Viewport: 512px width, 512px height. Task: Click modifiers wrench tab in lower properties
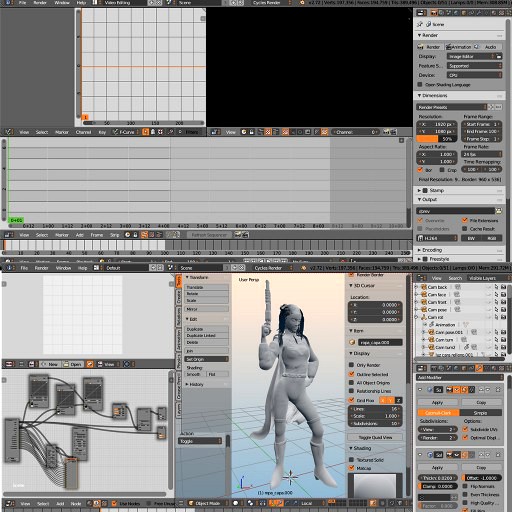point(479,368)
